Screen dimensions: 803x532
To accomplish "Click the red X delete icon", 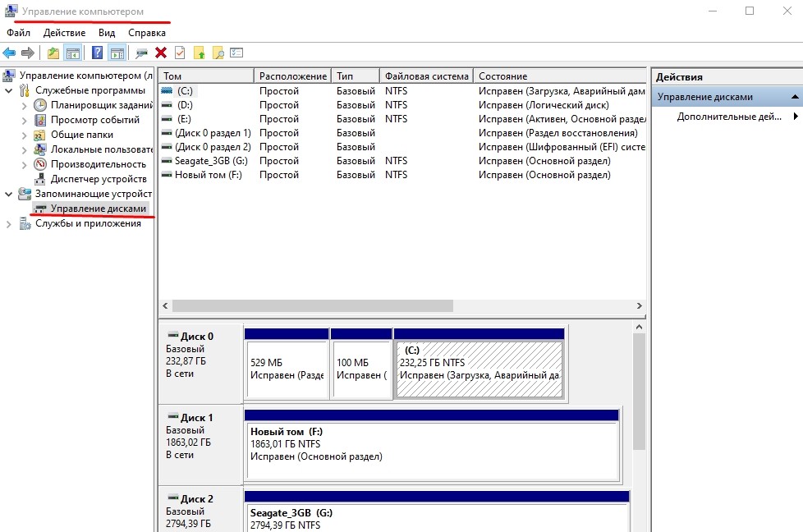I will pyautogui.click(x=161, y=53).
